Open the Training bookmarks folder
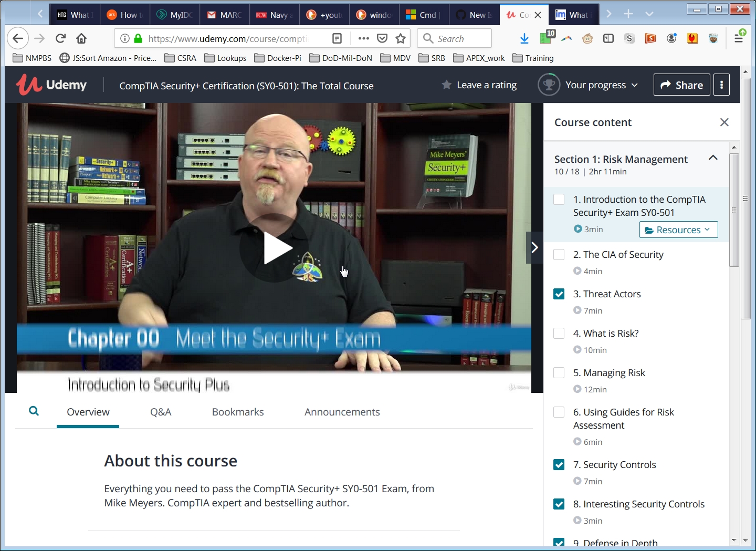The image size is (756, 551). pyautogui.click(x=533, y=58)
